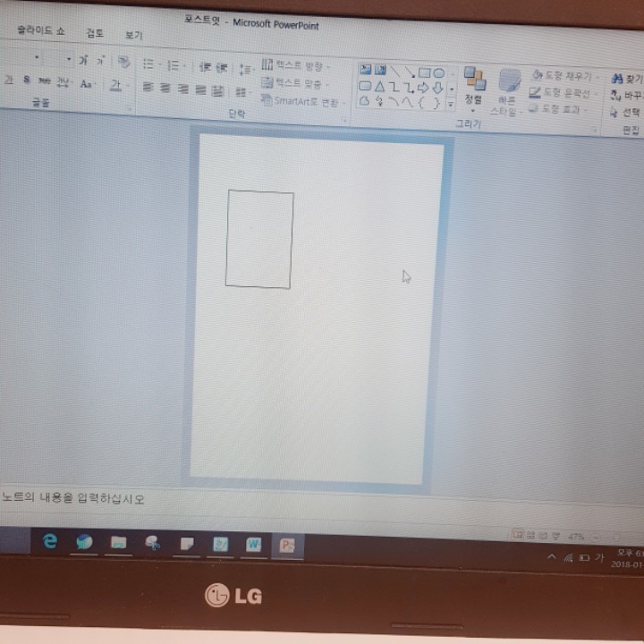
Task: Select the left brace shape
Action: (x=421, y=103)
